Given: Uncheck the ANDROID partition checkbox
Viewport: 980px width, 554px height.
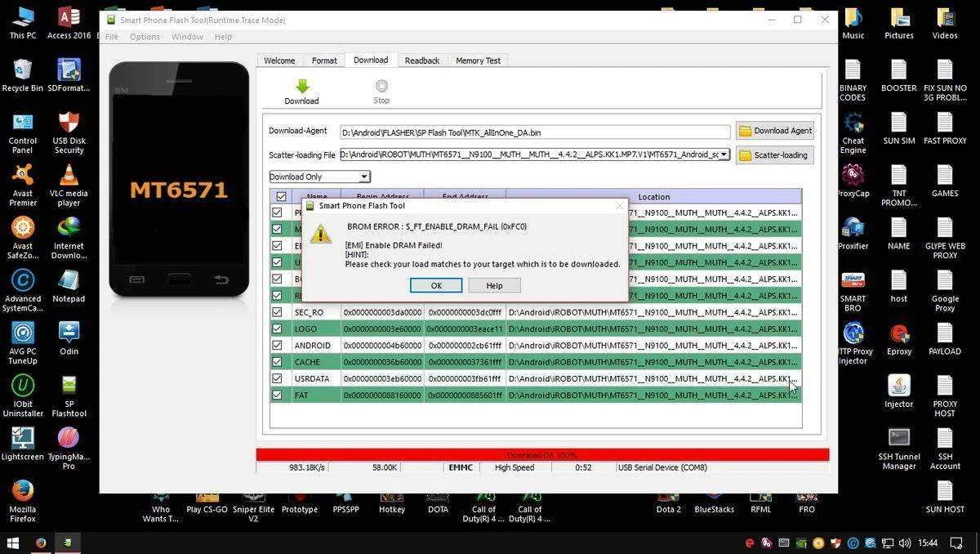Looking at the screenshot, I should (277, 346).
